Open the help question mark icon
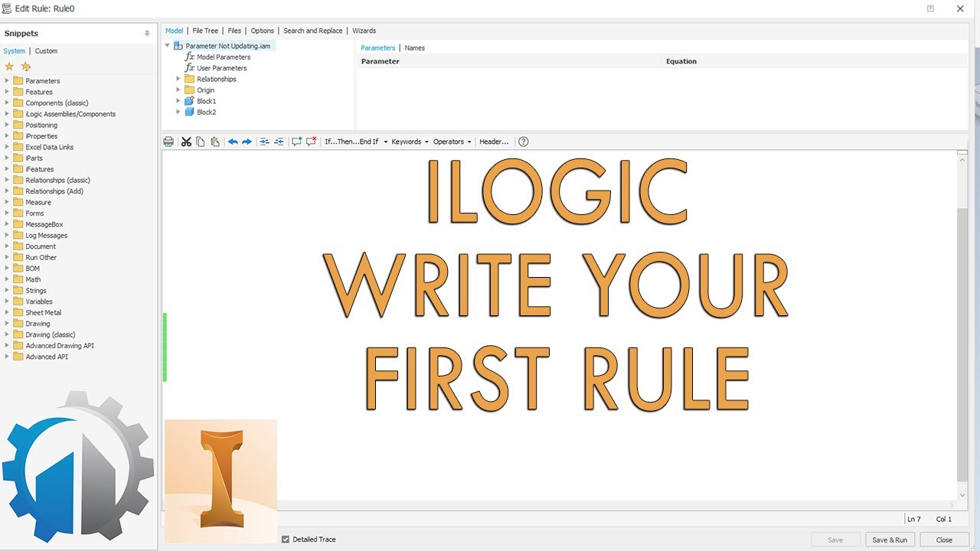 [523, 142]
